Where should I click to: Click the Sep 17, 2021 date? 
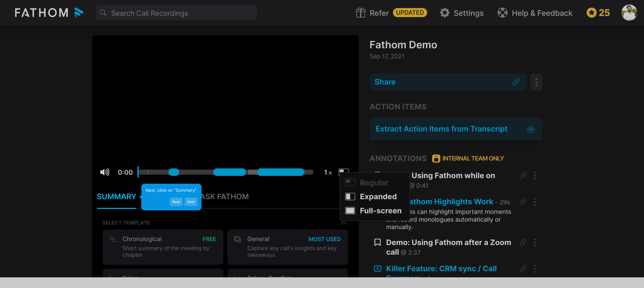point(387,57)
